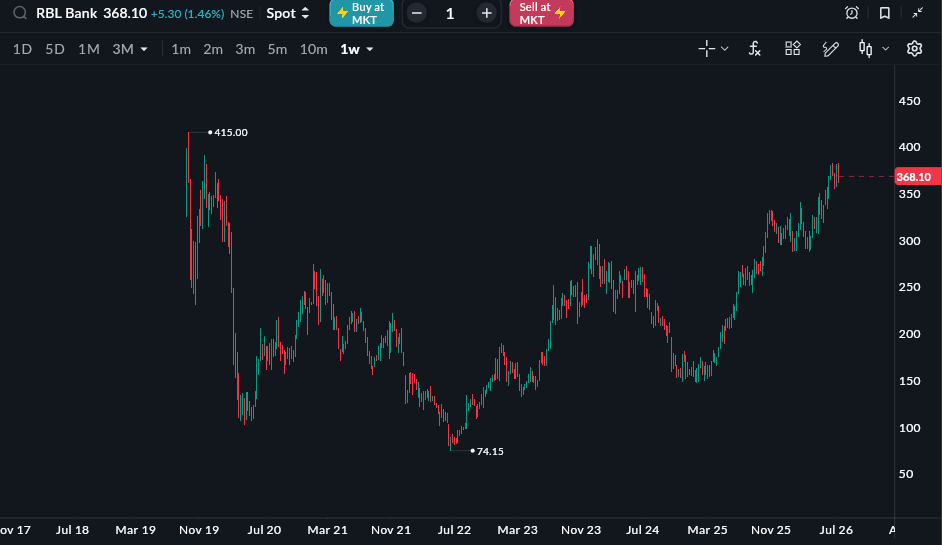Click the 415.00 high price marker
The width and height of the screenshot is (942, 545).
[x=231, y=132]
